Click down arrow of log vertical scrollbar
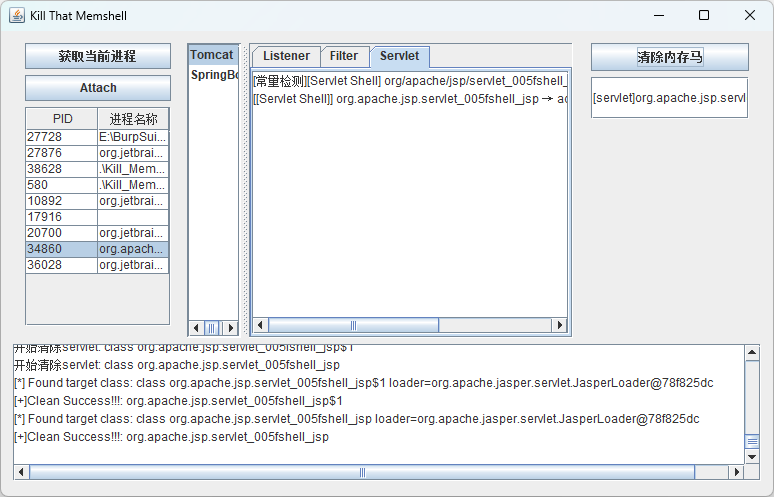Image resolution: width=774 pixels, height=497 pixels. [x=752, y=457]
